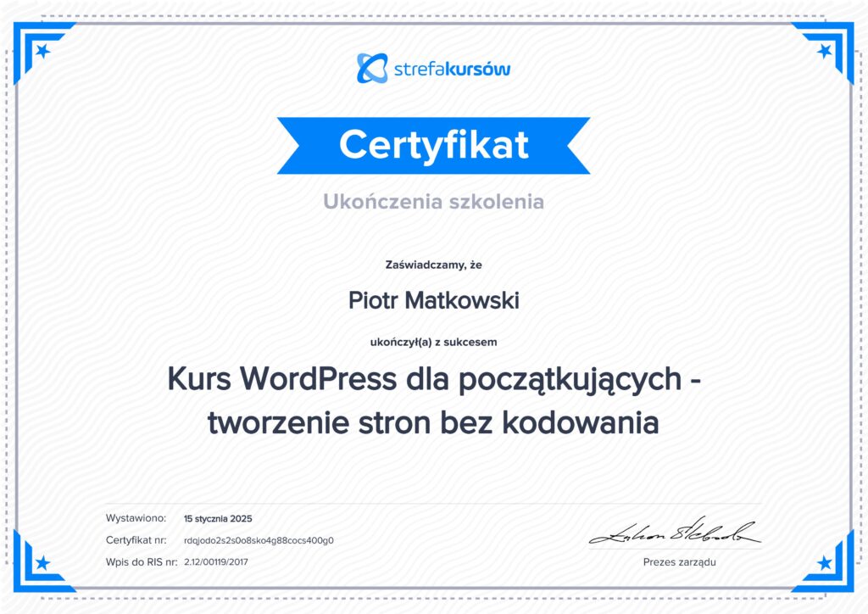
Task: Click the handwritten signature above Prezes zarządu
Action: click(675, 531)
